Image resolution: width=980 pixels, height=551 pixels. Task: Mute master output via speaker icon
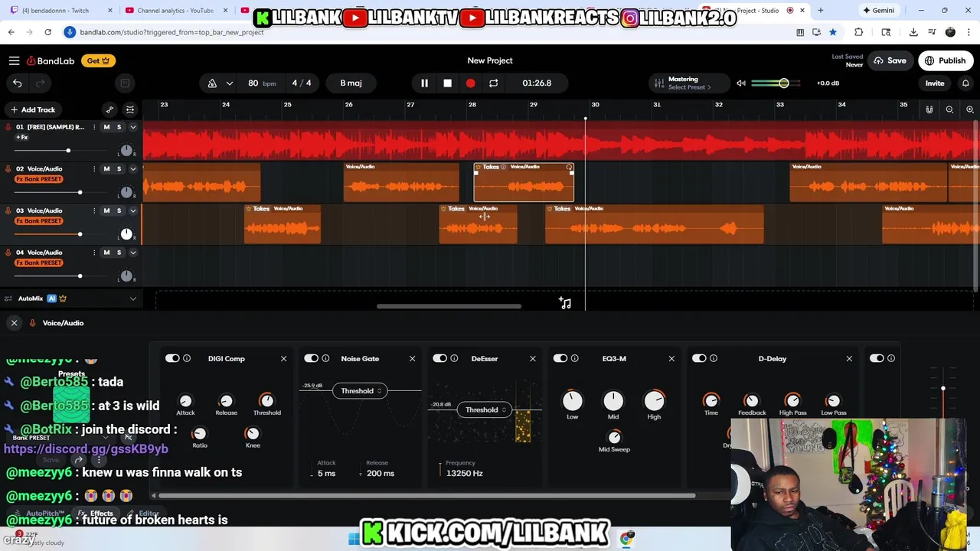pos(741,83)
